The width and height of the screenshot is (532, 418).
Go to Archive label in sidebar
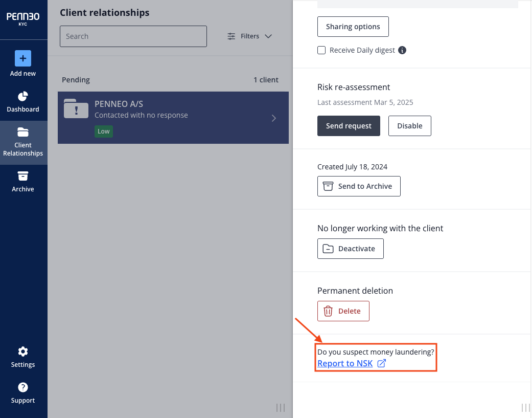coord(22,189)
